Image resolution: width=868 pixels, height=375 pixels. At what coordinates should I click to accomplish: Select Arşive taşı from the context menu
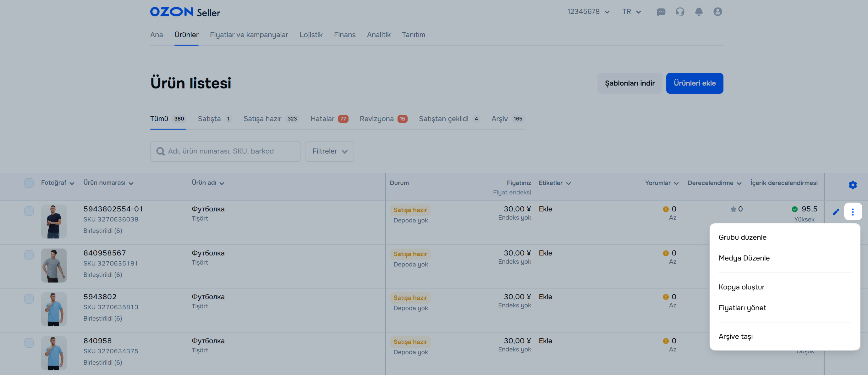[735, 336]
